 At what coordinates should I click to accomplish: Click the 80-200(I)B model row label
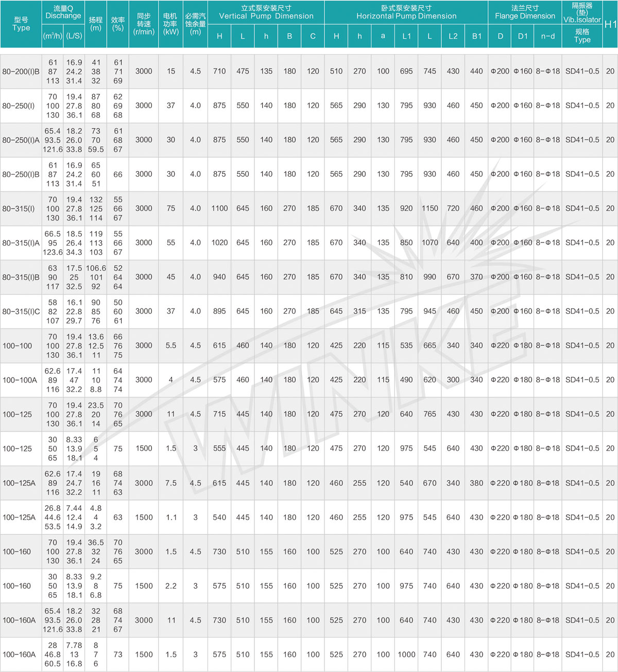pyautogui.click(x=21, y=72)
